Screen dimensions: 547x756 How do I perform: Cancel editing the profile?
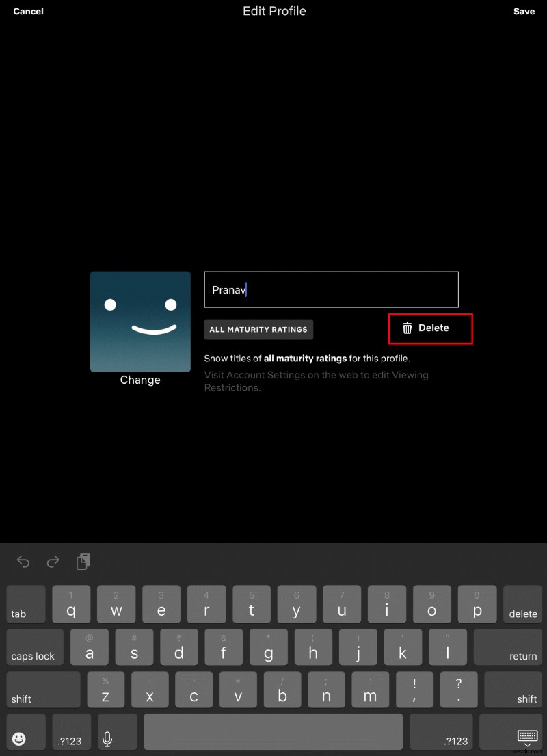point(28,11)
